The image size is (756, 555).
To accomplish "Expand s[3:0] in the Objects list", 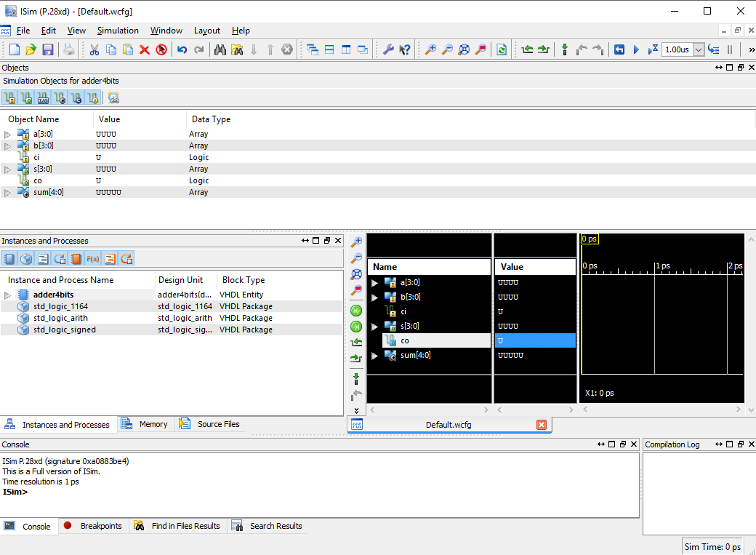I will pyautogui.click(x=7, y=169).
